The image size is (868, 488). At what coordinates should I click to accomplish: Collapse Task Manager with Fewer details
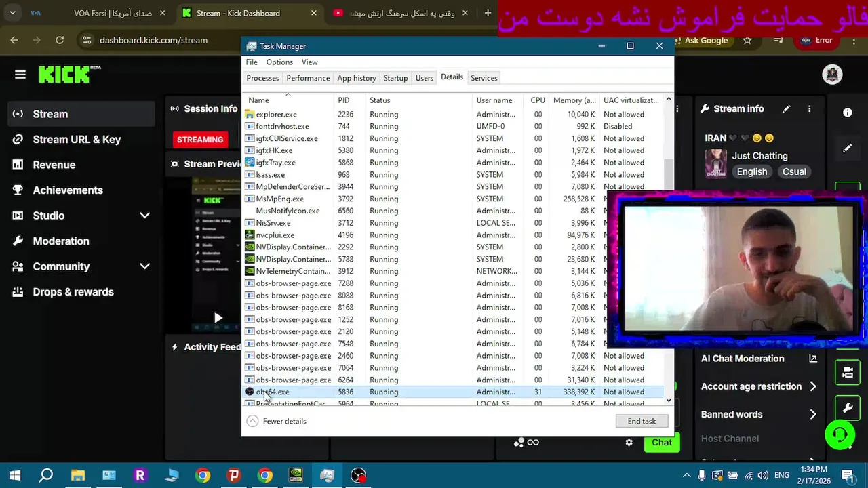pyautogui.click(x=277, y=421)
